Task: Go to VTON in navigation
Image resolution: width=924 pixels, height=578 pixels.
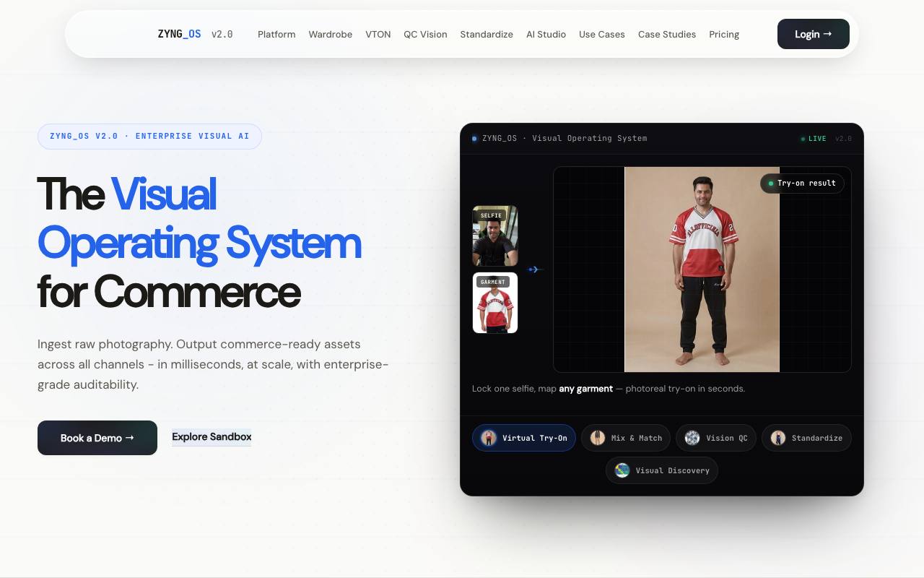Action: pyautogui.click(x=378, y=34)
